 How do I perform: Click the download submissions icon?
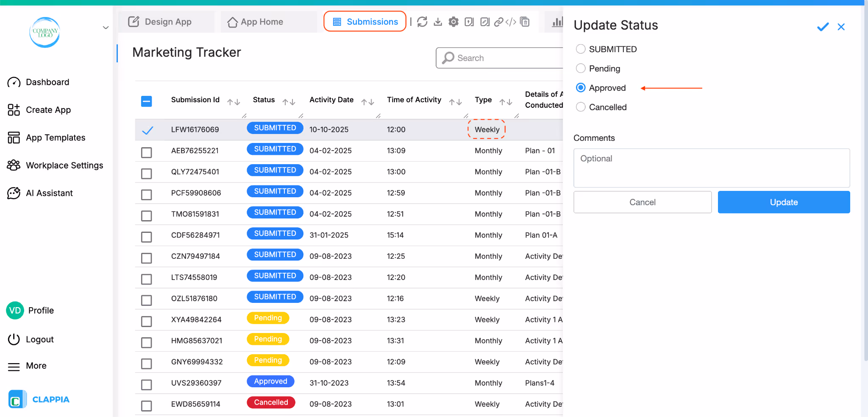tap(438, 22)
